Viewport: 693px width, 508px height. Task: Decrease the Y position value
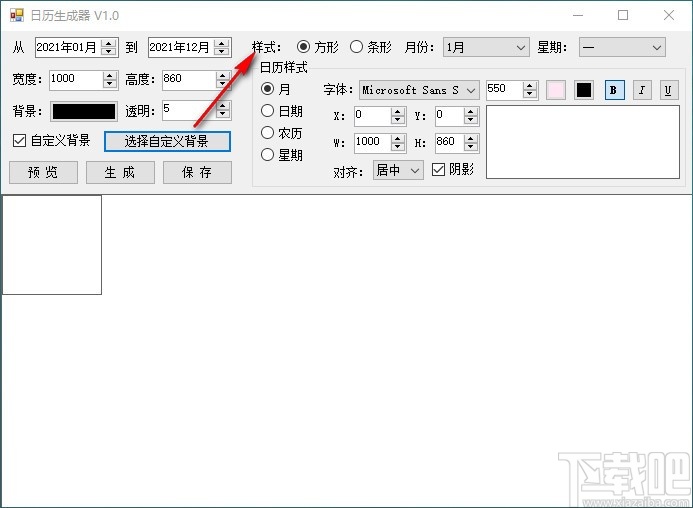click(471, 120)
